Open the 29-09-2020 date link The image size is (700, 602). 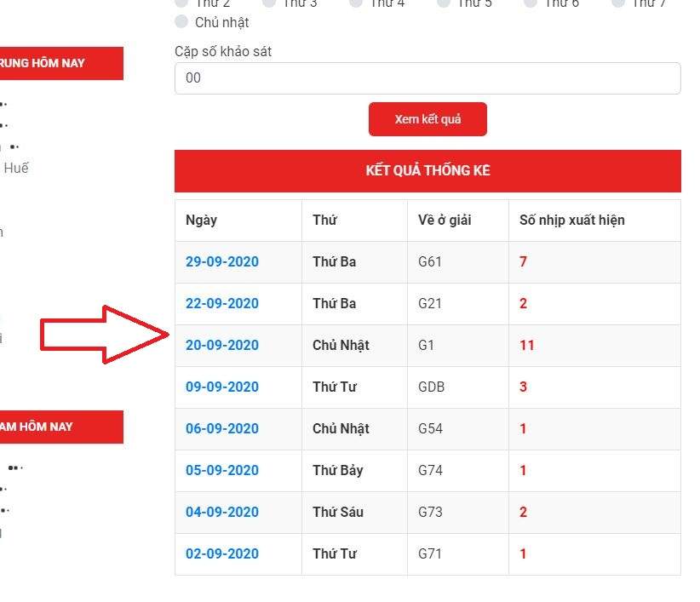[222, 262]
